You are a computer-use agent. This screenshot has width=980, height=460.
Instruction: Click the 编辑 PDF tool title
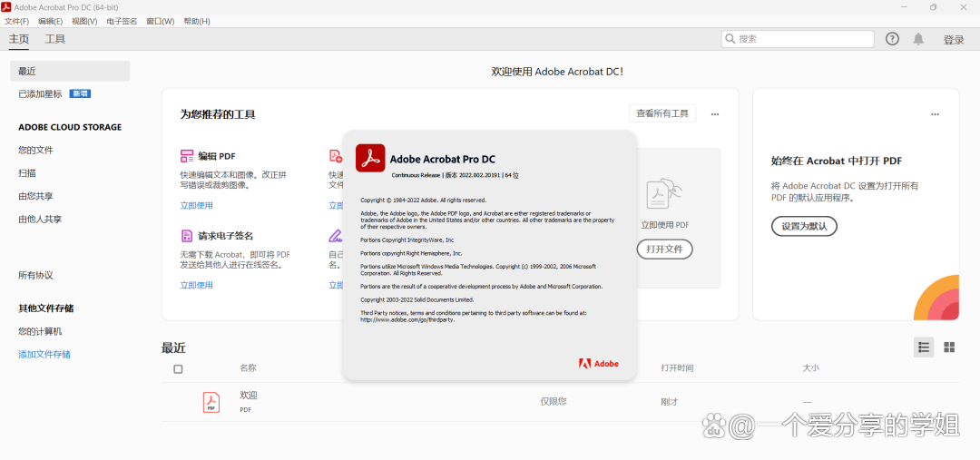(x=217, y=156)
